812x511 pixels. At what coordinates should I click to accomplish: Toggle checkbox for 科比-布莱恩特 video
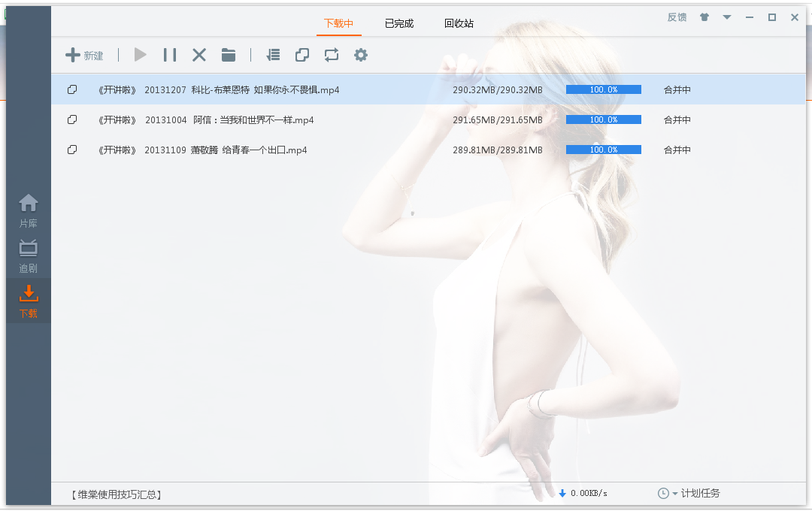click(x=72, y=89)
